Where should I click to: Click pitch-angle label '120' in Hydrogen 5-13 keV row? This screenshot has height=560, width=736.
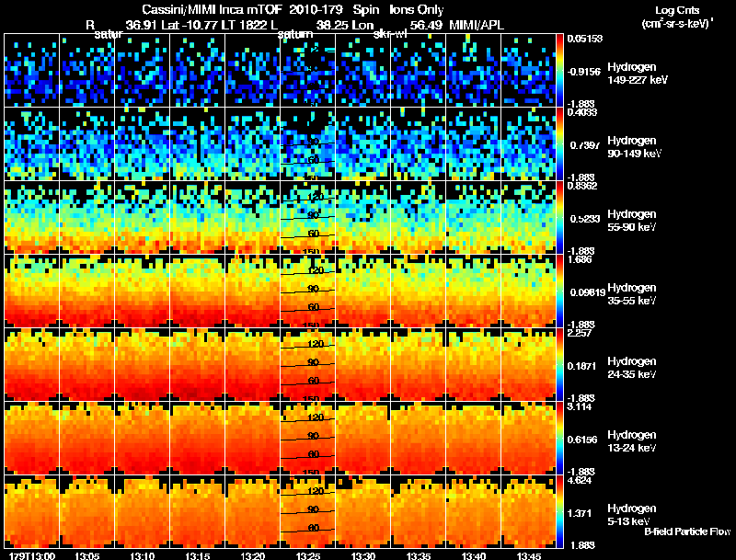click(x=316, y=491)
